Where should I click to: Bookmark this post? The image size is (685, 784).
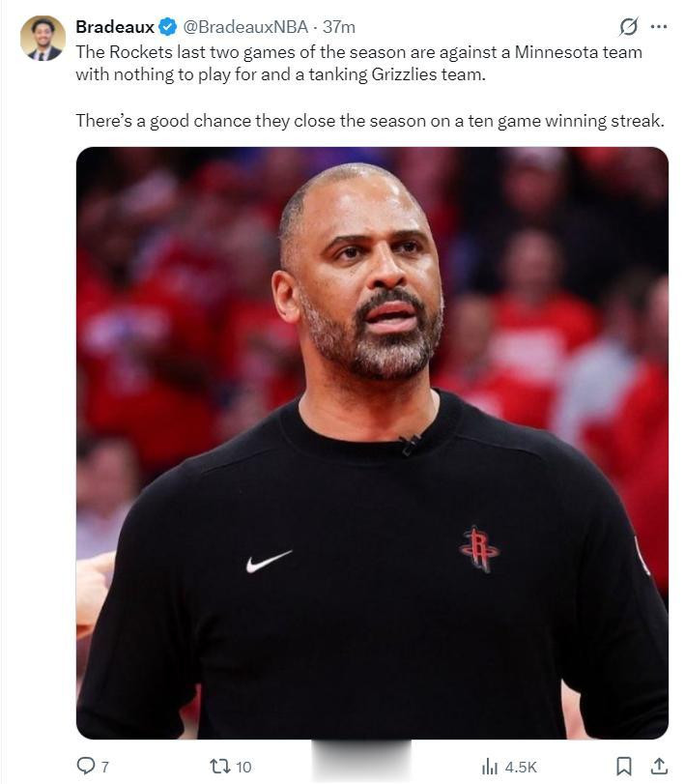pyautogui.click(x=624, y=766)
